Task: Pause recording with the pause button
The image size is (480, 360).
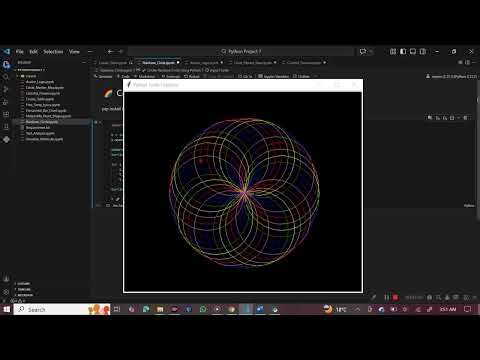Action: coord(386,297)
